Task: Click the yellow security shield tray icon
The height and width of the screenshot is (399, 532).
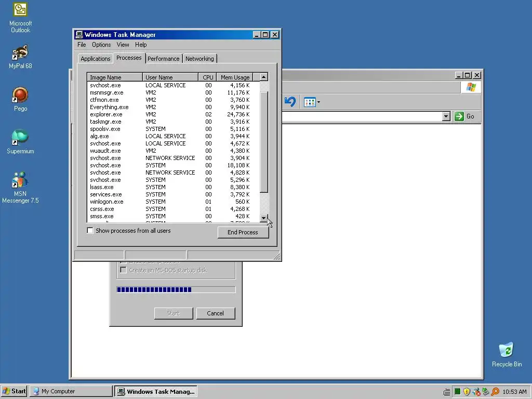Action: click(467, 392)
